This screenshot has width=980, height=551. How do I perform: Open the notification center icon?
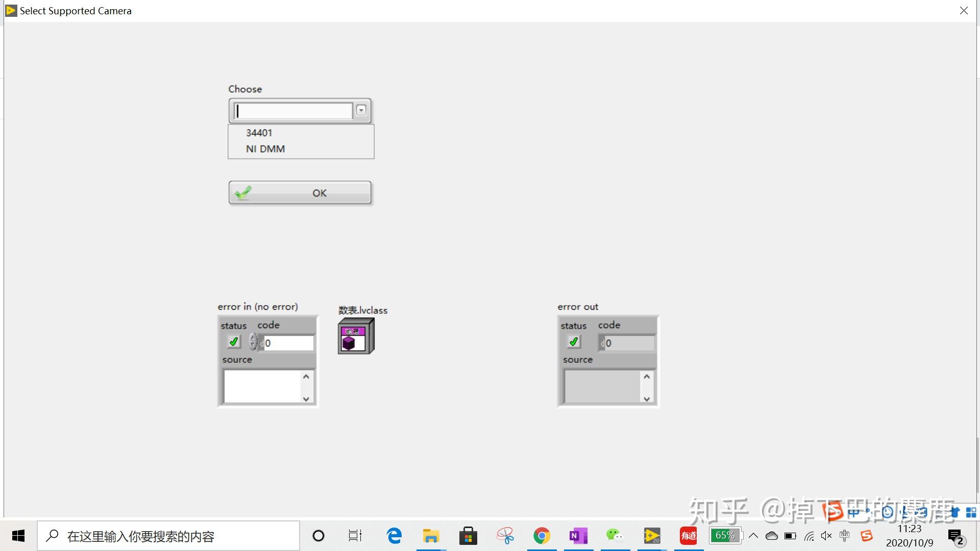pos(955,537)
